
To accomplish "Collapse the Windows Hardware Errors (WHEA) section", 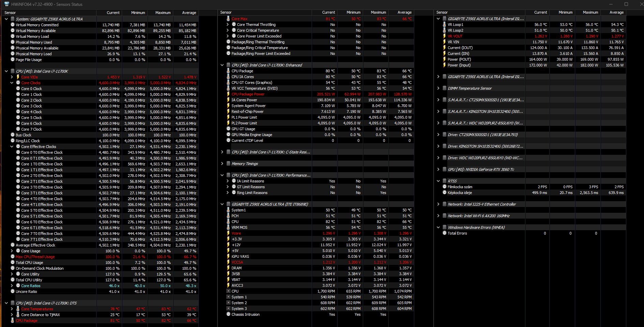I will tap(438, 227).
